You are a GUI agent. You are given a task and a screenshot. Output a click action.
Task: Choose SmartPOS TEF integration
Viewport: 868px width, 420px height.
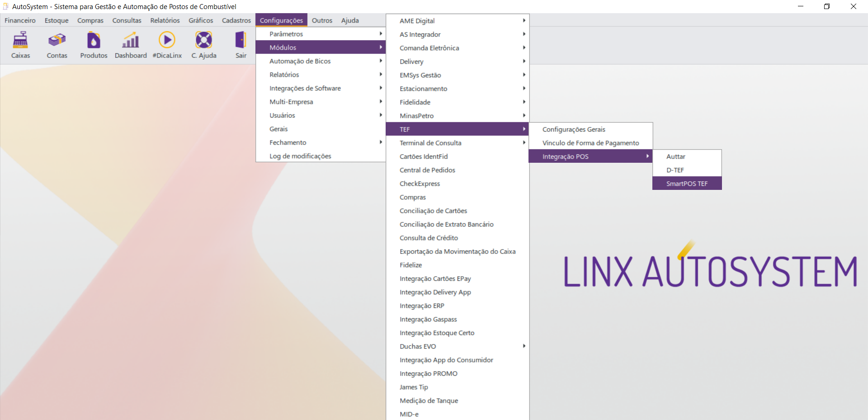pyautogui.click(x=687, y=184)
